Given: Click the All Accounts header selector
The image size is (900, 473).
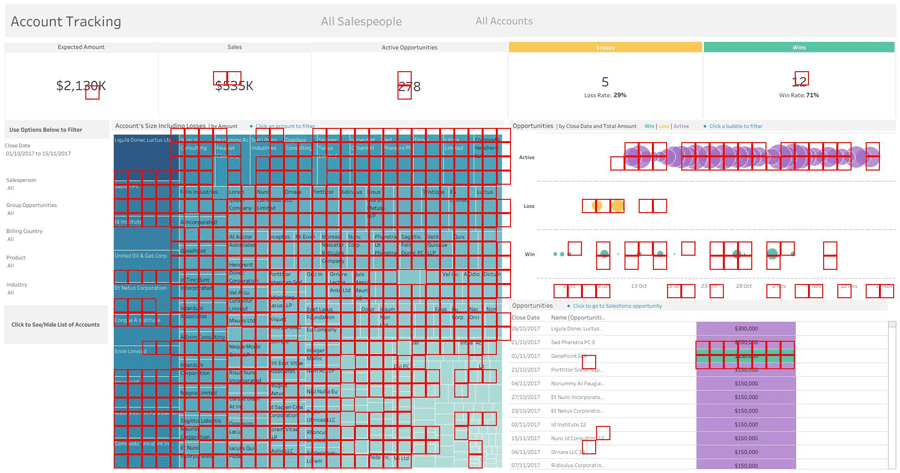Looking at the screenshot, I should pos(504,21).
